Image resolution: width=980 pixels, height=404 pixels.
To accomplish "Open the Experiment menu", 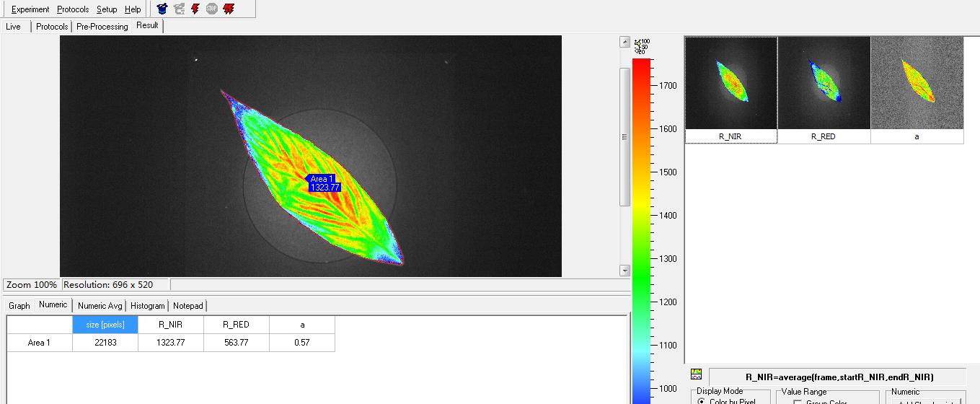I will click(x=30, y=9).
